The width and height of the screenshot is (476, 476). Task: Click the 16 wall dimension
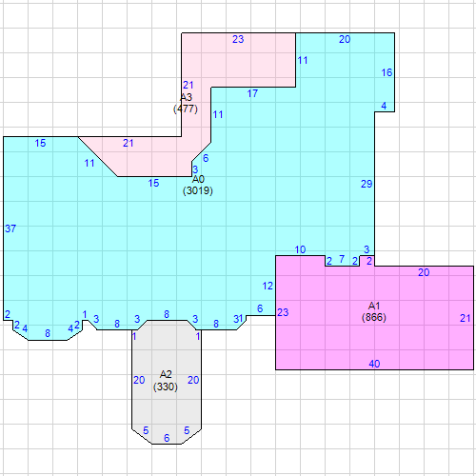click(387, 72)
